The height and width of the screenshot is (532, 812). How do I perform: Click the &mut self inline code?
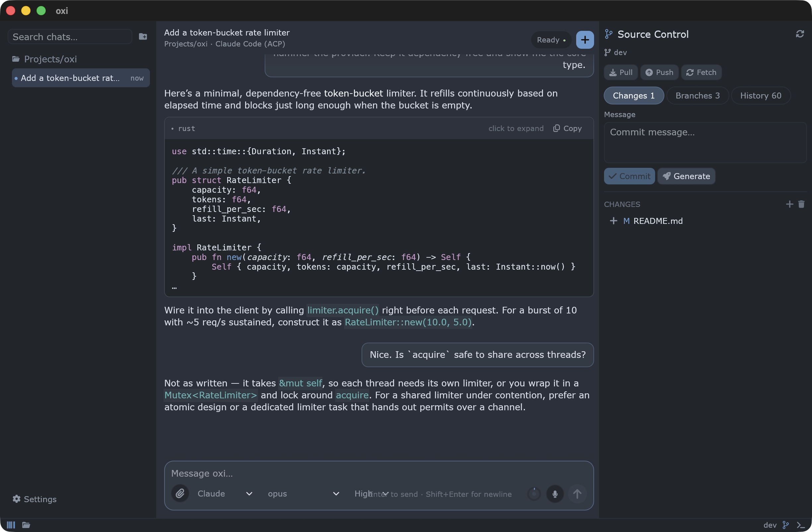300,383
